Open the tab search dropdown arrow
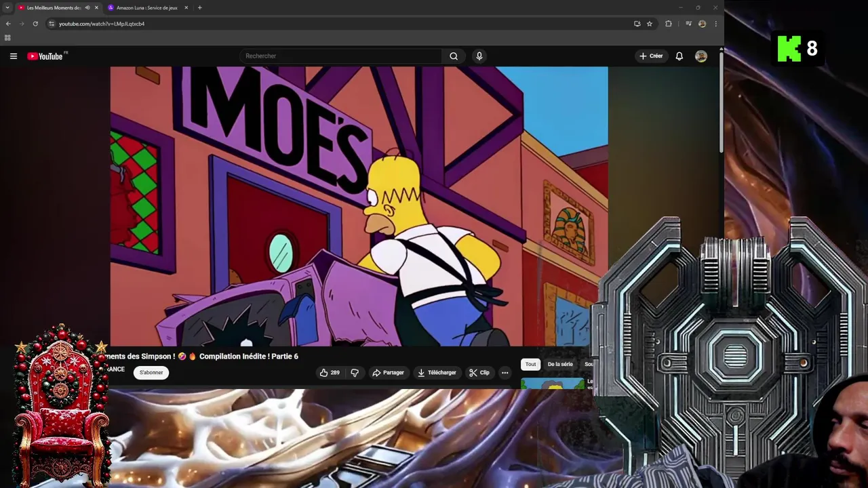This screenshot has width=868, height=488. click(7, 7)
